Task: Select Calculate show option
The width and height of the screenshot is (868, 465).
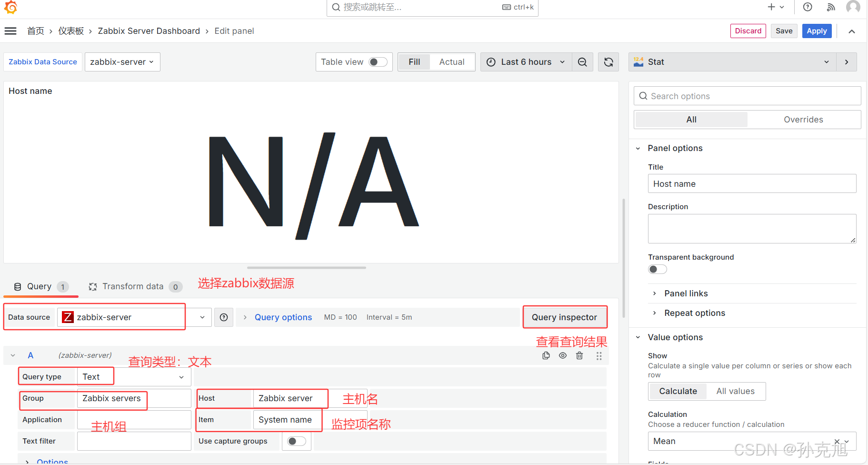Action: pos(678,391)
